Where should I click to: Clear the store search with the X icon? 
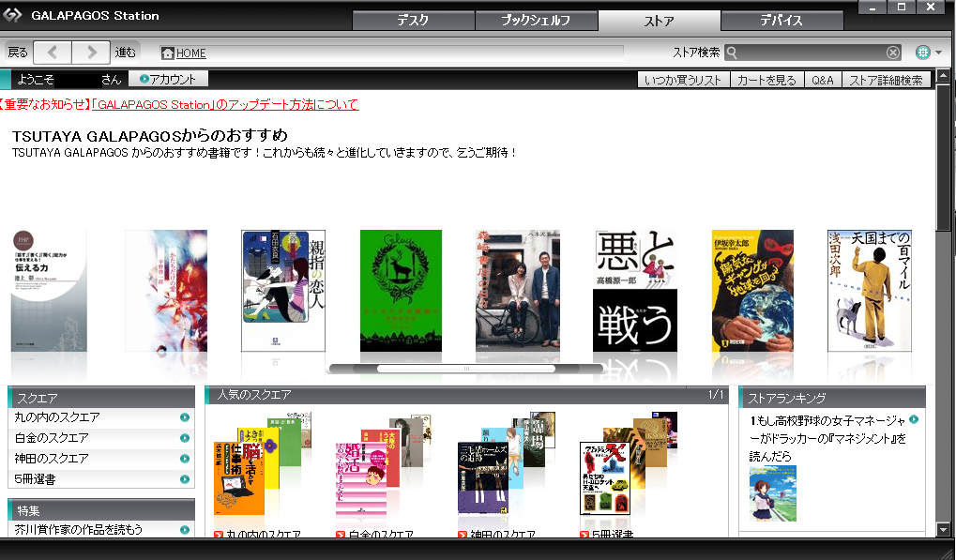pos(892,53)
